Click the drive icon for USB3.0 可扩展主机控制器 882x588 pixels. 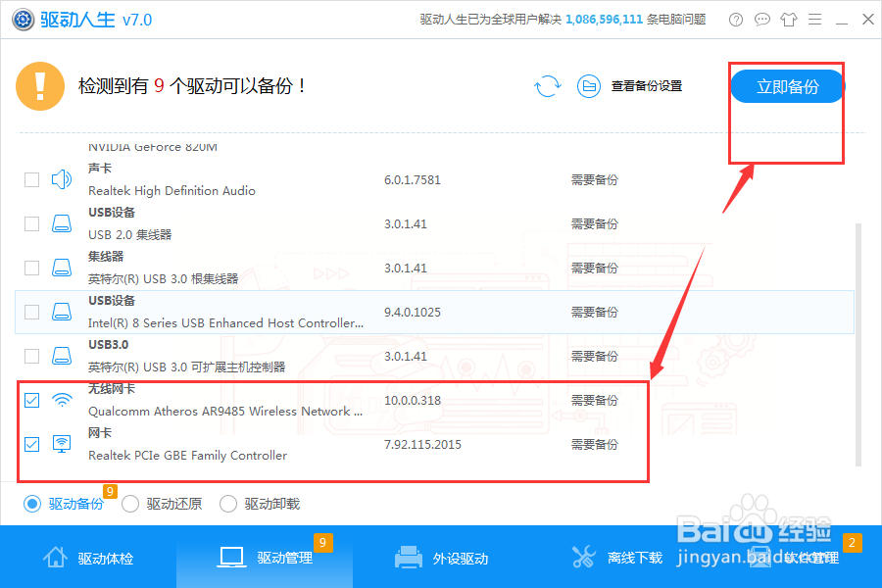pyautogui.click(x=62, y=356)
